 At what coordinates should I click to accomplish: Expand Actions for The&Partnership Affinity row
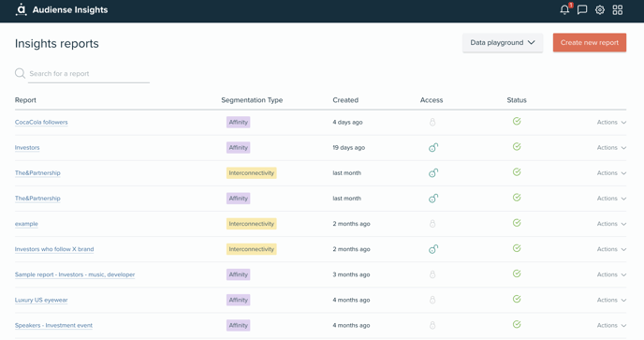611,199
